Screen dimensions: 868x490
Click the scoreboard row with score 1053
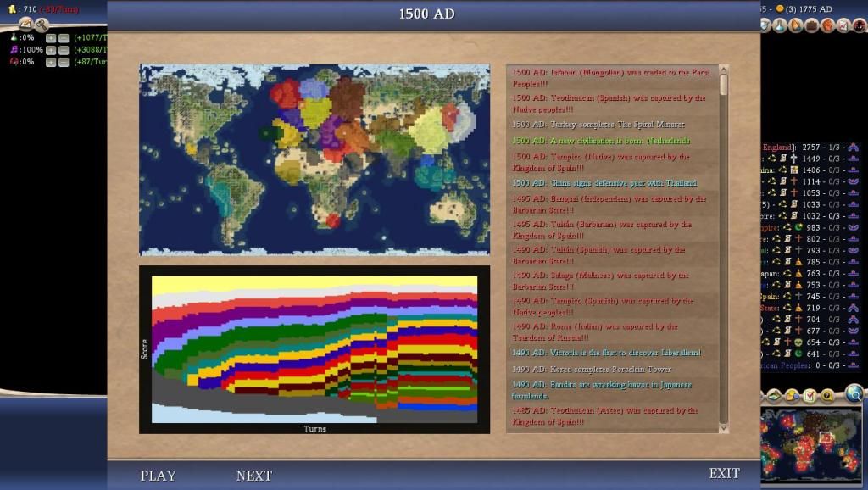(810, 192)
